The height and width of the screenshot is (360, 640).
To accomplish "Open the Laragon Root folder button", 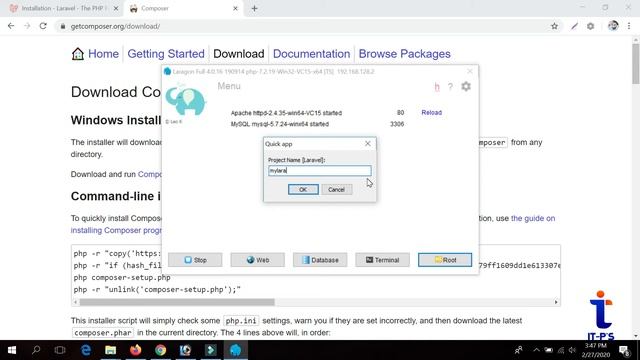I will tap(445, 260).
